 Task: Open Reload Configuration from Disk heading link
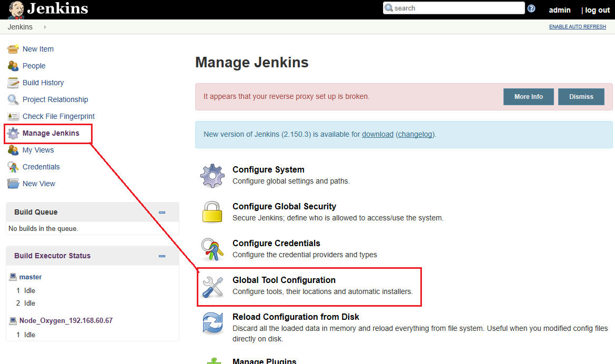296,317
